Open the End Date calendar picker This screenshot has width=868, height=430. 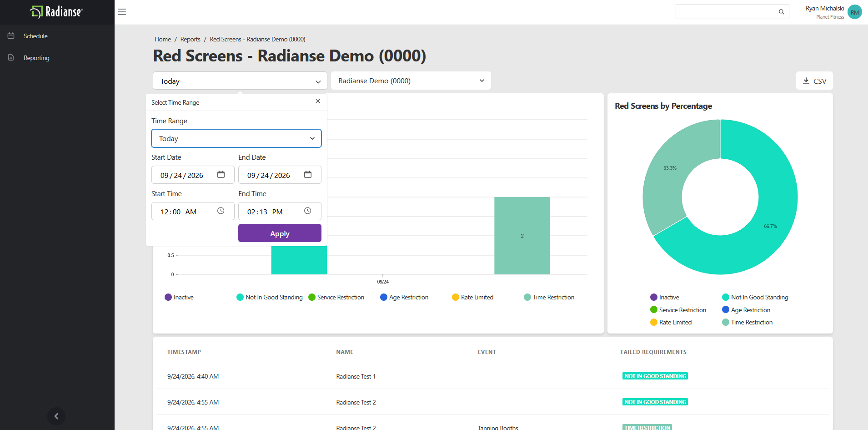tap(308, 174)
